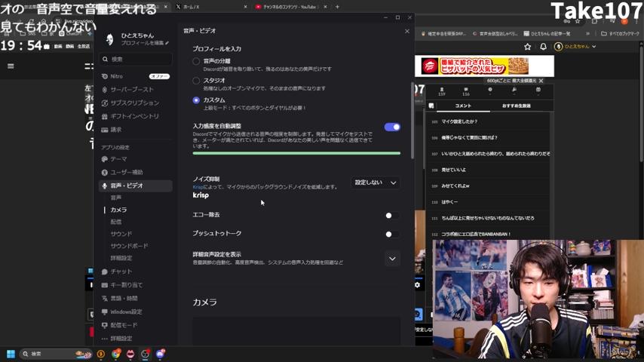Click the red lips taskbar icon
Viewport: 644px width, 362px height.
[130, 354]
